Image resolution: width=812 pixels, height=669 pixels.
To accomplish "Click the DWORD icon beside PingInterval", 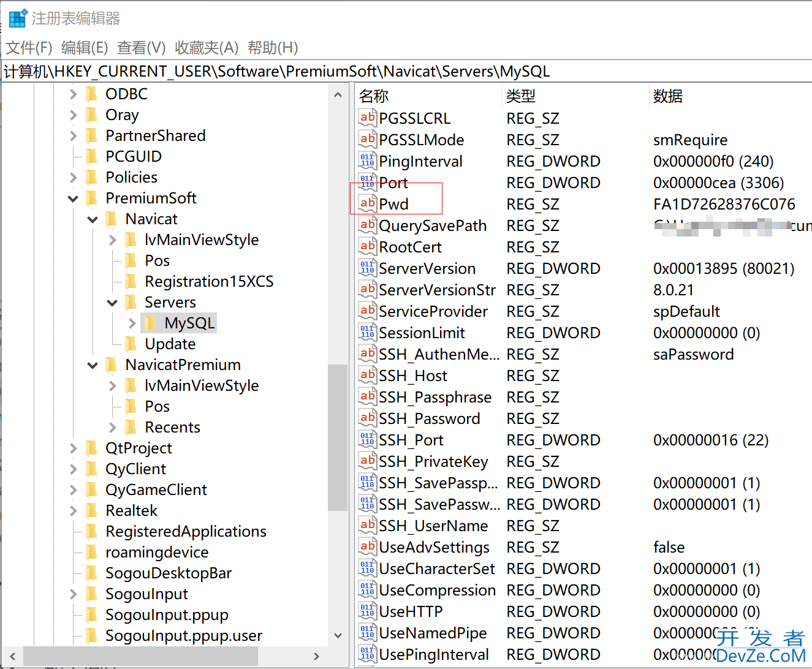I will point(367,161).
